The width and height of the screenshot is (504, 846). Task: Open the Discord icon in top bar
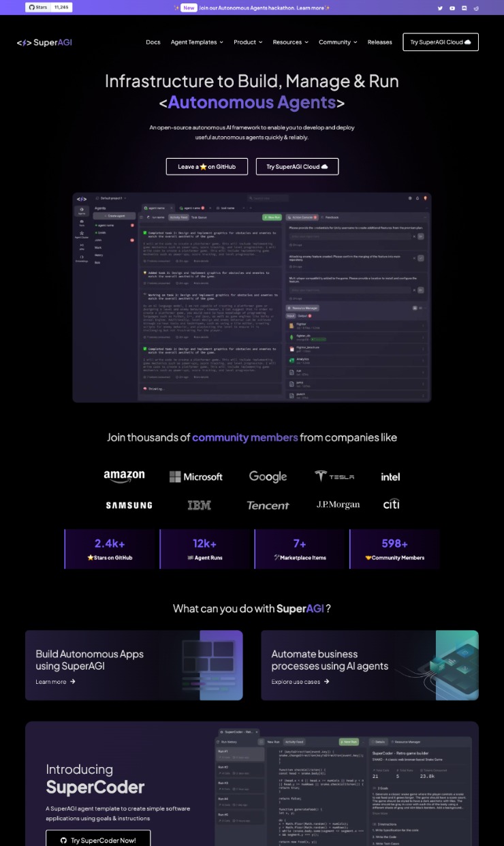(x=464, y=7)
